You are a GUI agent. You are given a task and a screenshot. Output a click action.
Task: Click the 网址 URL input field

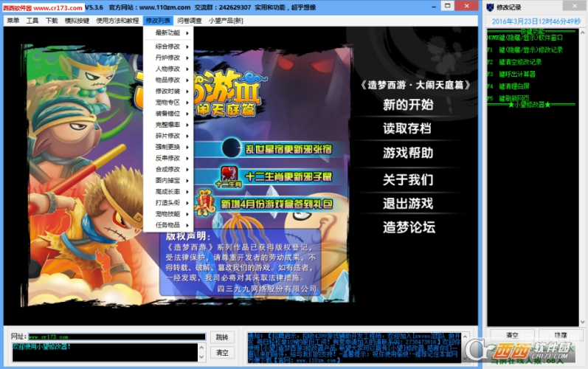click(117, 337)
